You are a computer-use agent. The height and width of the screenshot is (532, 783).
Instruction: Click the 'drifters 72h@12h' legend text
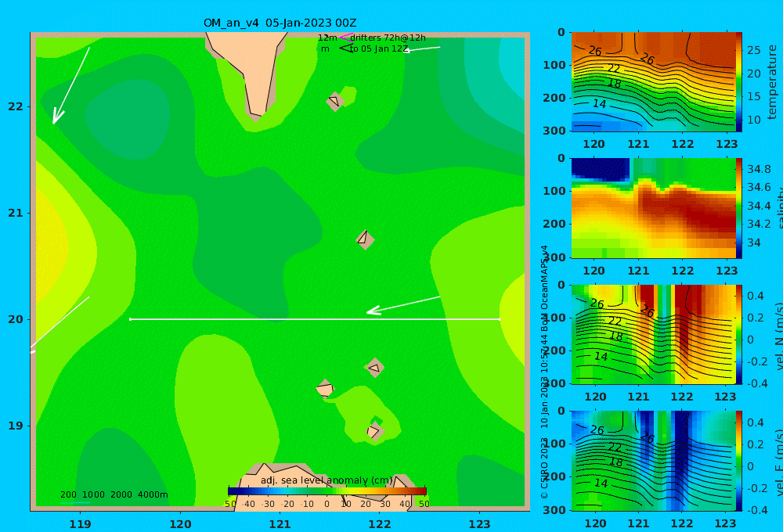pos(388,38)
